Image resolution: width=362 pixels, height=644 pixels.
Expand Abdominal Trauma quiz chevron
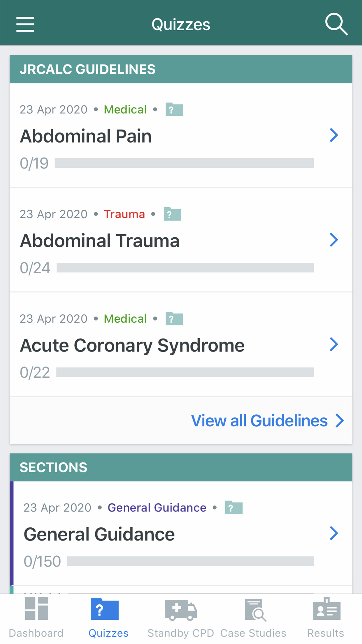coord(334,240)
